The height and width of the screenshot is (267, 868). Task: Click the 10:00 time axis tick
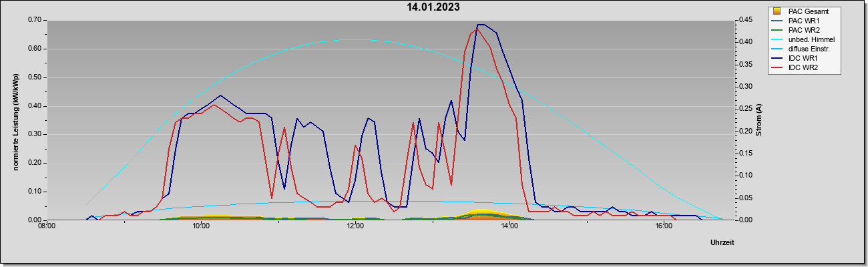point(201,227)
